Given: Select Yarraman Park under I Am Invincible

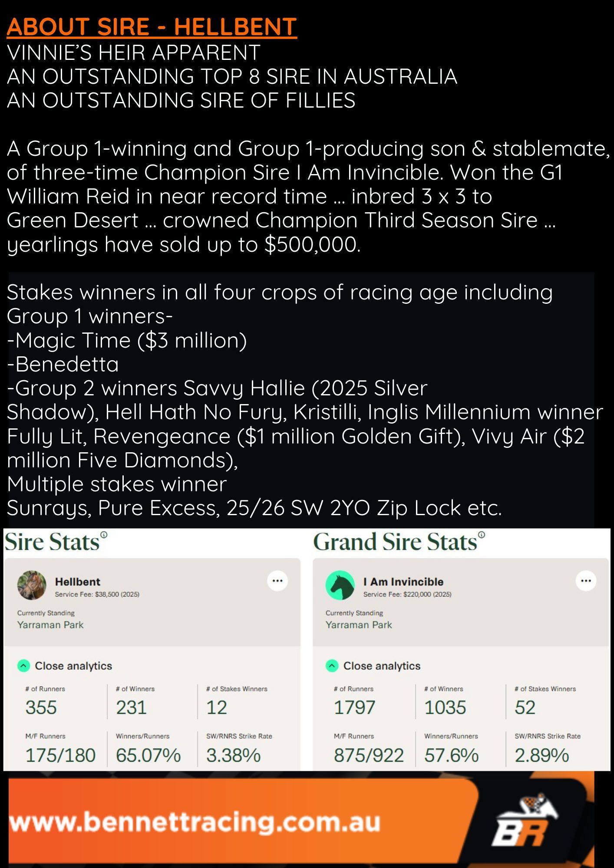Looking at the screenshot, I should (x=359, y=625).
